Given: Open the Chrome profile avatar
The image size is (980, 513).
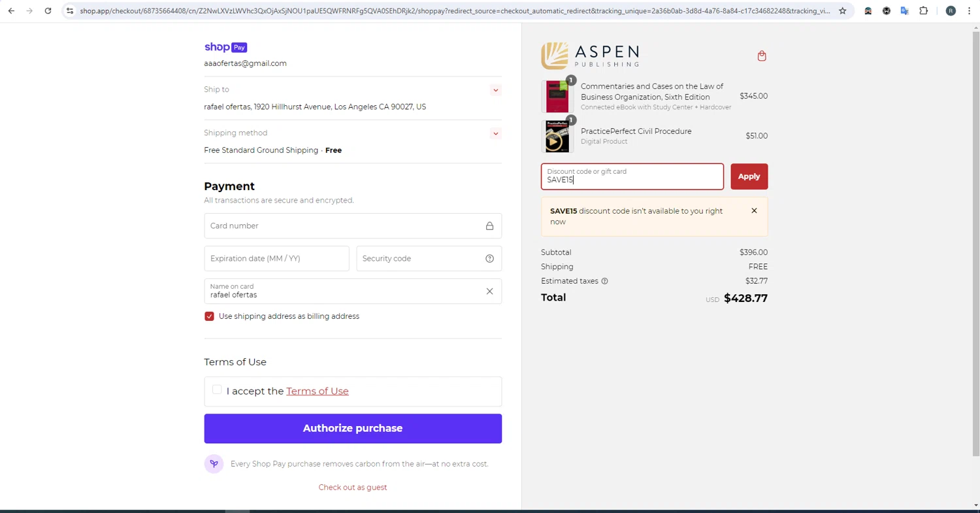Looking at the screenshot, I should (x=951, y=10).
